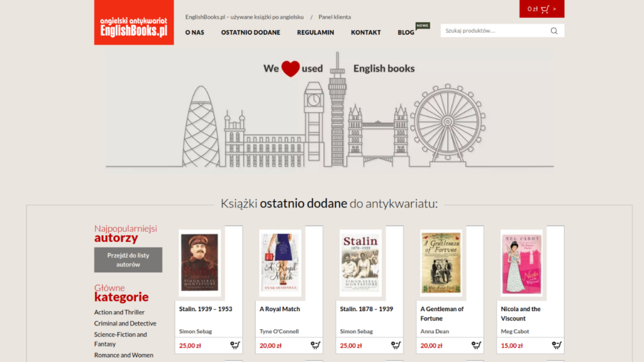Click the EnglishBooks.pl logo
This screenshot has width=644, height=362.
tap(134, 23)
